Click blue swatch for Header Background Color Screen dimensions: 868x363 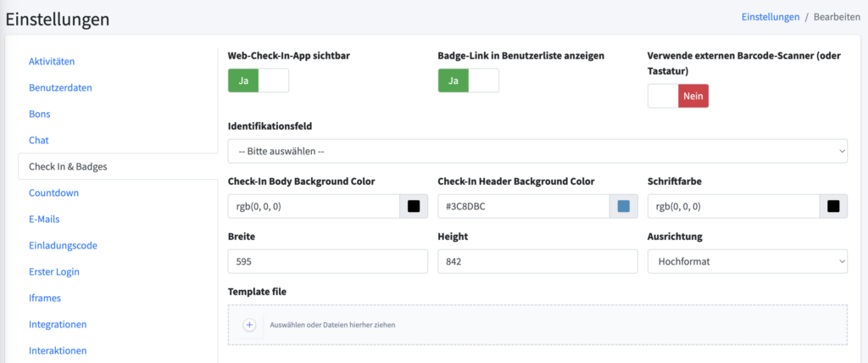tap(623, 206)
